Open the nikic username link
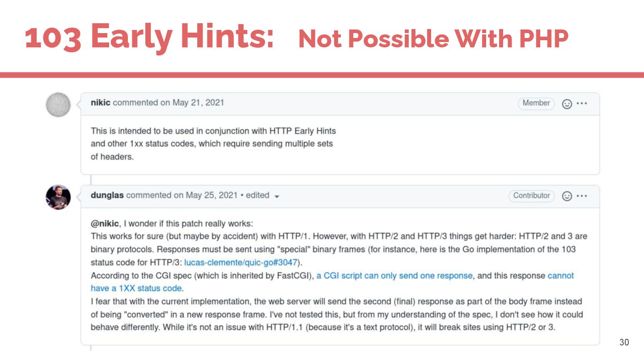Screen dimensions: 644x362 pyautogui.click(x=101, y=103)
